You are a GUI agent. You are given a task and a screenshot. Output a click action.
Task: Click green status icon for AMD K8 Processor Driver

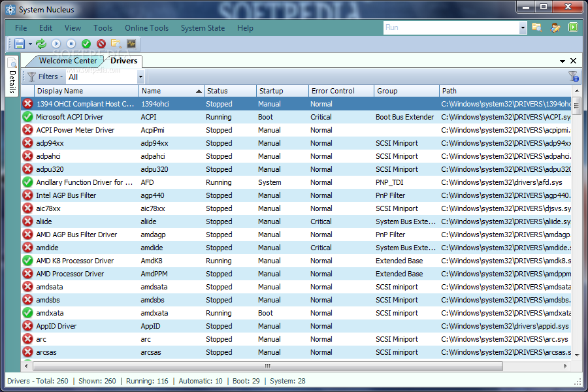pos(27,261)
